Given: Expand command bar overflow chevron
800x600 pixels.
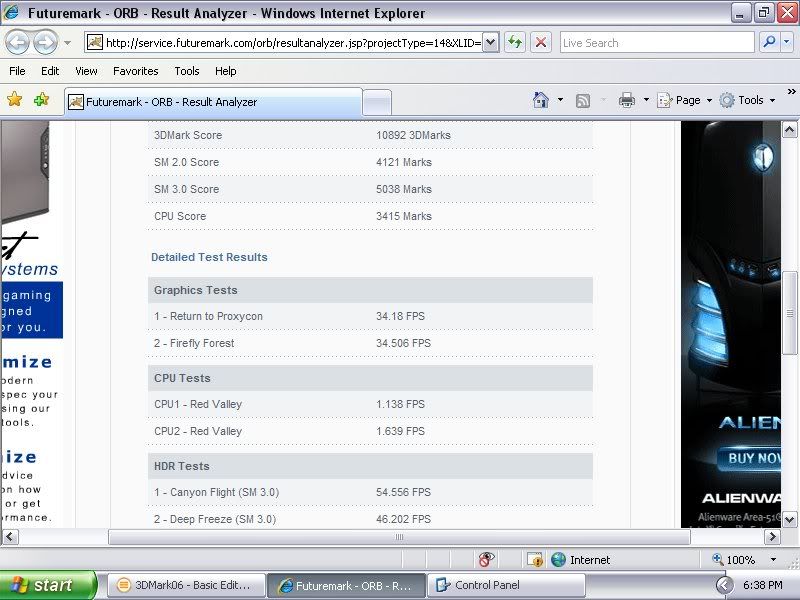Looking at the screenshot, I should click(x=791, y=92).
